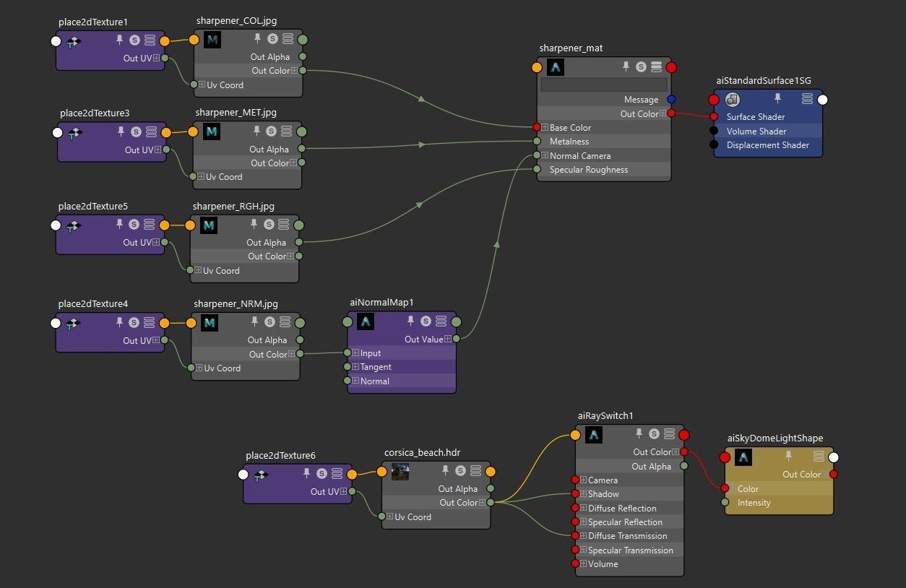Screen dimensions: 906x588
Task: Toggle solo on place2dTexture6 node
Action: pos(322,474)
